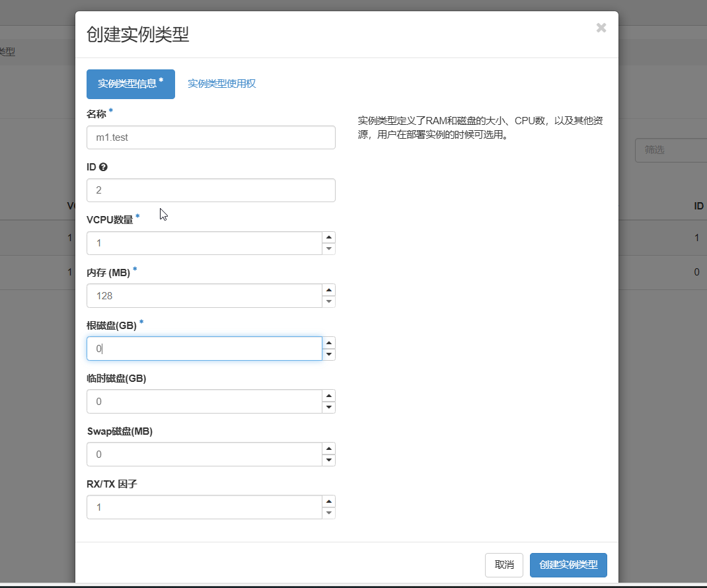The width and height of the screenshot is (707, 588).
Task: Click the 取消 button
Action: point(504,565)
